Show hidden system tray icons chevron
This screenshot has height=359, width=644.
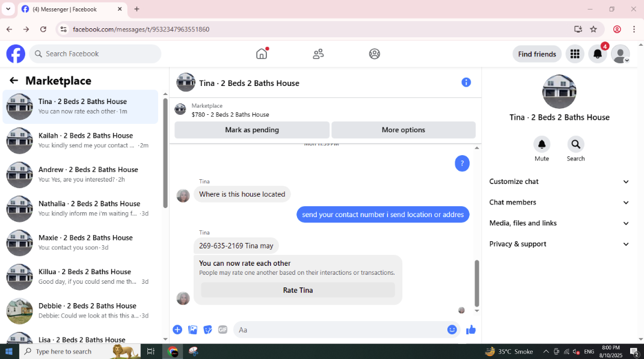click(546, 351)
